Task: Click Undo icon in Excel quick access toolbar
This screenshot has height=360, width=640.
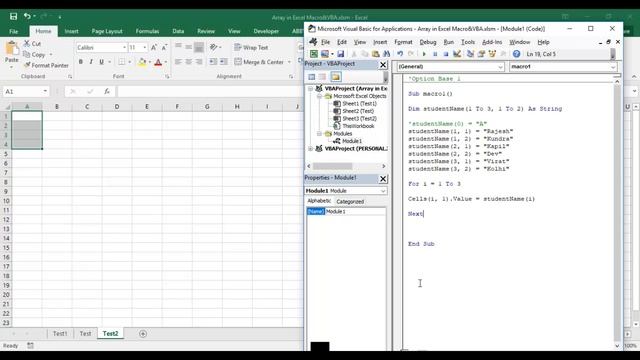Action: coord(27,16)
